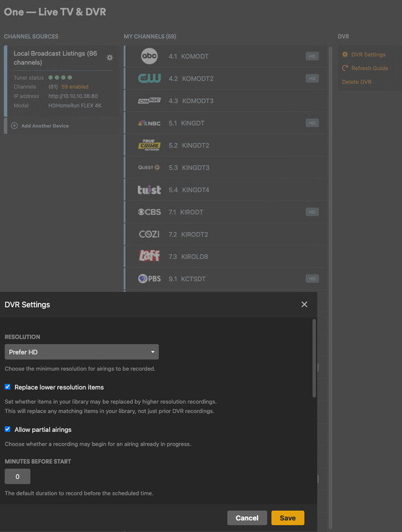This screenshot has height=532, width=402.
Task: Click the Laff logo on channel 7.3
Action: click(149, 256)
